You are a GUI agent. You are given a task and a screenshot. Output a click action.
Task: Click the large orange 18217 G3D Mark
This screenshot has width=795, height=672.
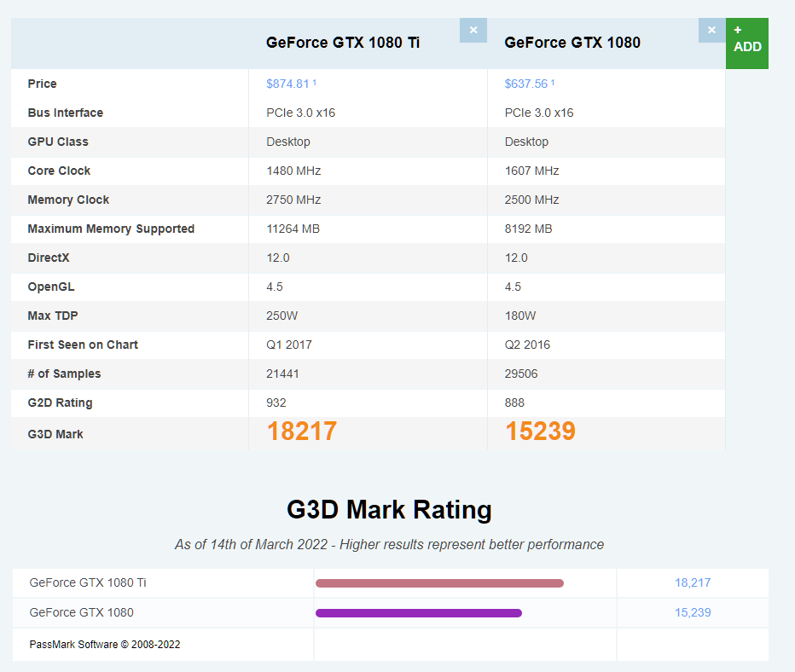click(302, 432)
